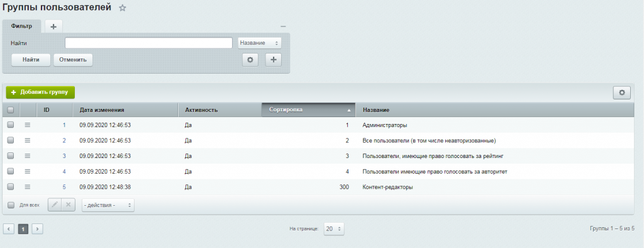Screen dimensions: 644x248
Task: Collapse the filter panel with minus icon
Action: (x=283, y=26)
